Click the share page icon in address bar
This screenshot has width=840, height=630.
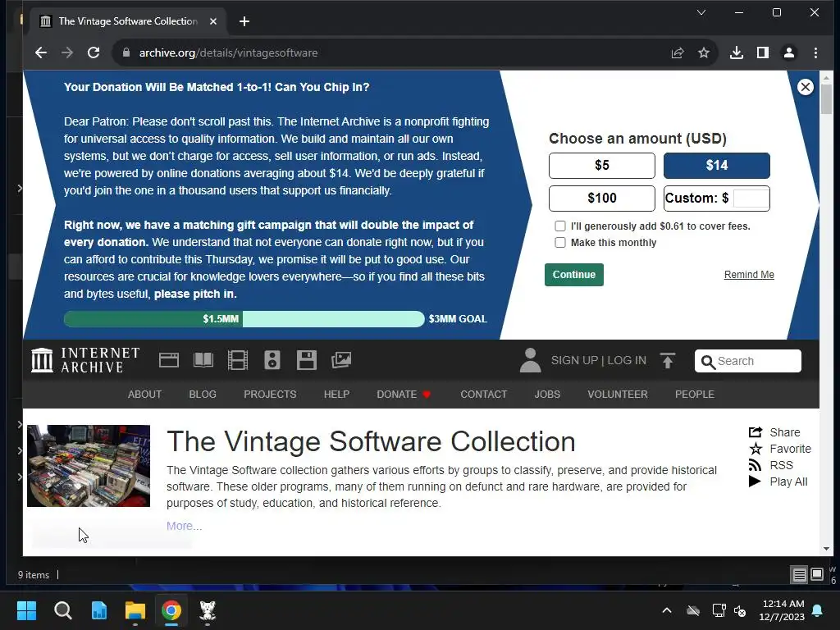pyautogui.click(x=678, y=52)
